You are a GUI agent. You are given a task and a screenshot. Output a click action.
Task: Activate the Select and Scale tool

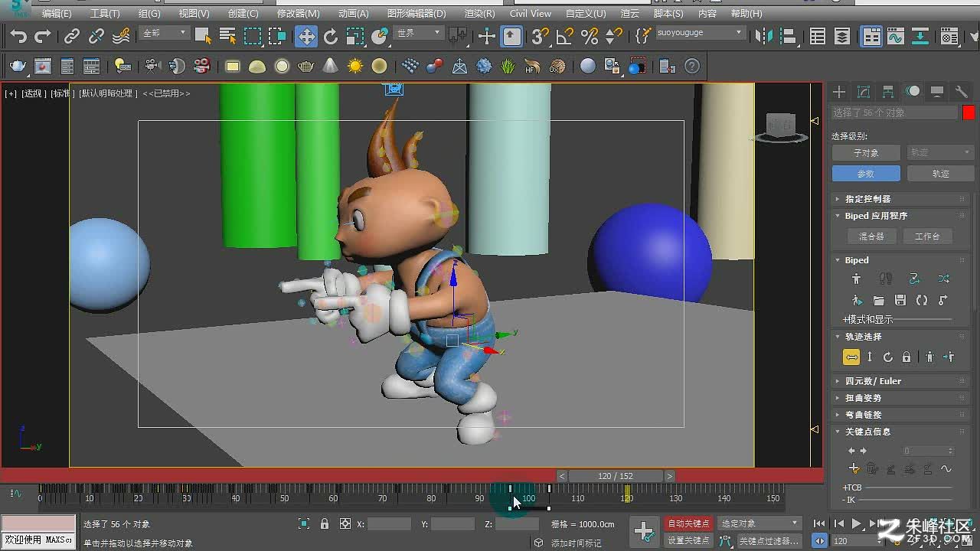pos(355,36)
